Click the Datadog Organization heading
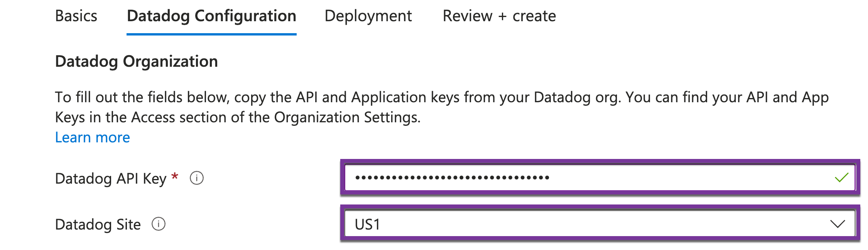The width and height of the screenshot is (868, 250). [x=137, y=61]
